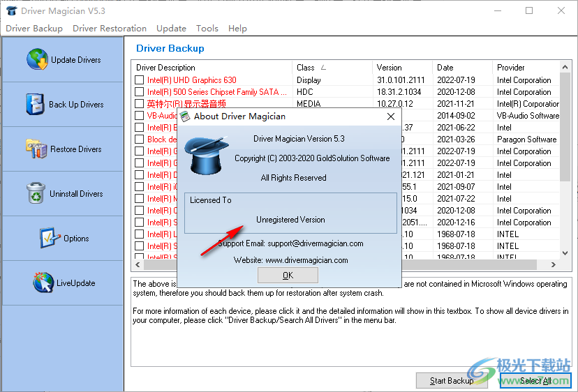Viewport: 578px width, 392px height.
Task: Click the Restore Drivers folder icon
Action: pos(36,149)
